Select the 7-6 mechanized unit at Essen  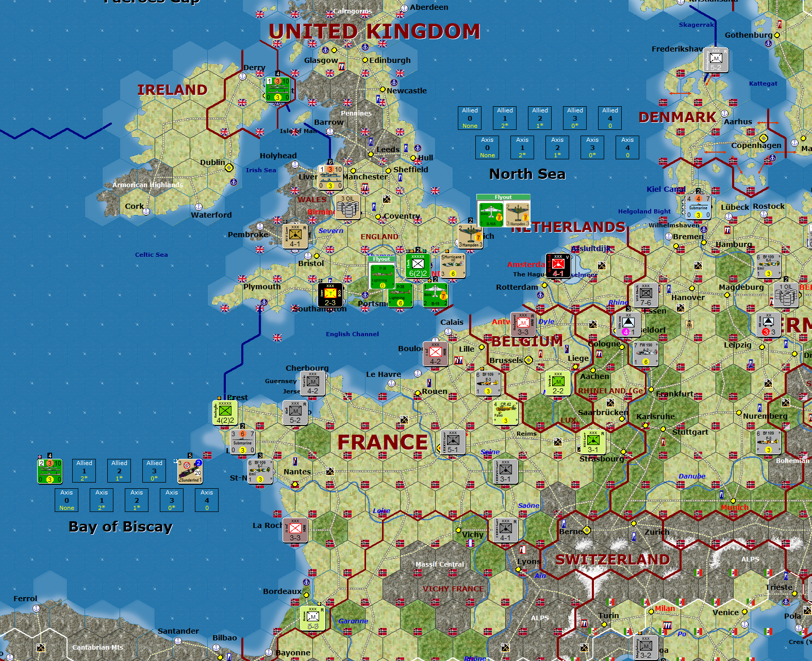point(645,295)
